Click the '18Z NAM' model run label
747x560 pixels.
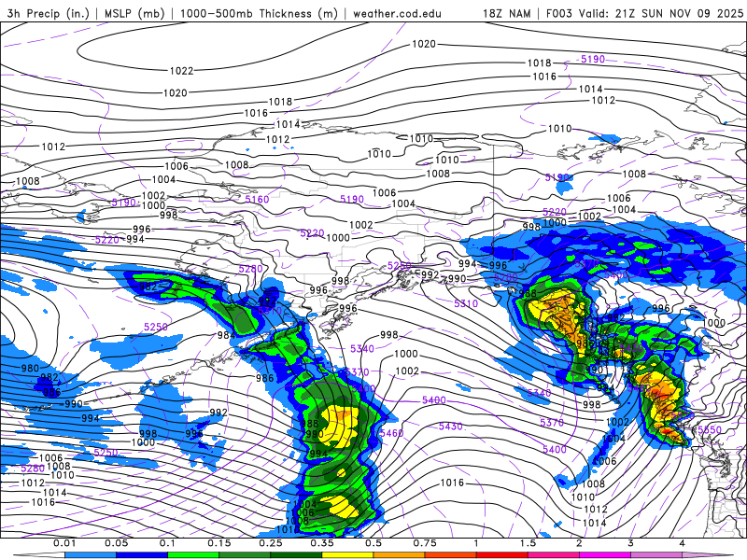click(x=507, y=13)
